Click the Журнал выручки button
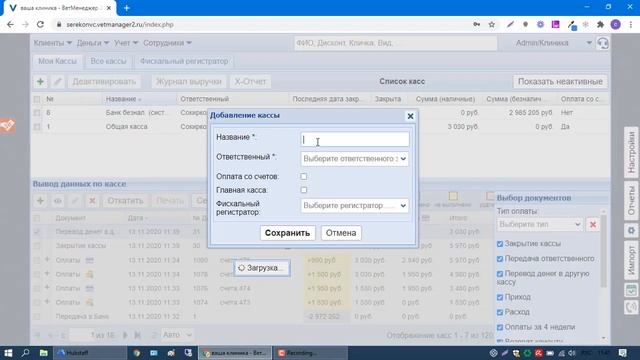The image size is (640, 360). click(189, 82)
